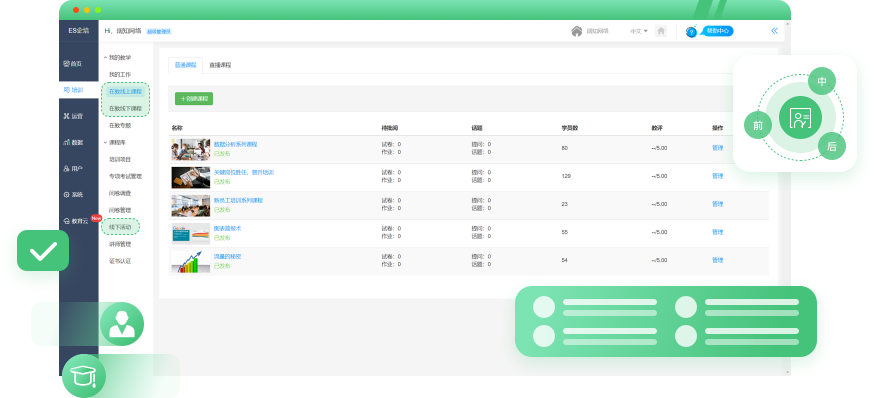Open the 教育云 item with the New badge

click(x=76, y=221)
